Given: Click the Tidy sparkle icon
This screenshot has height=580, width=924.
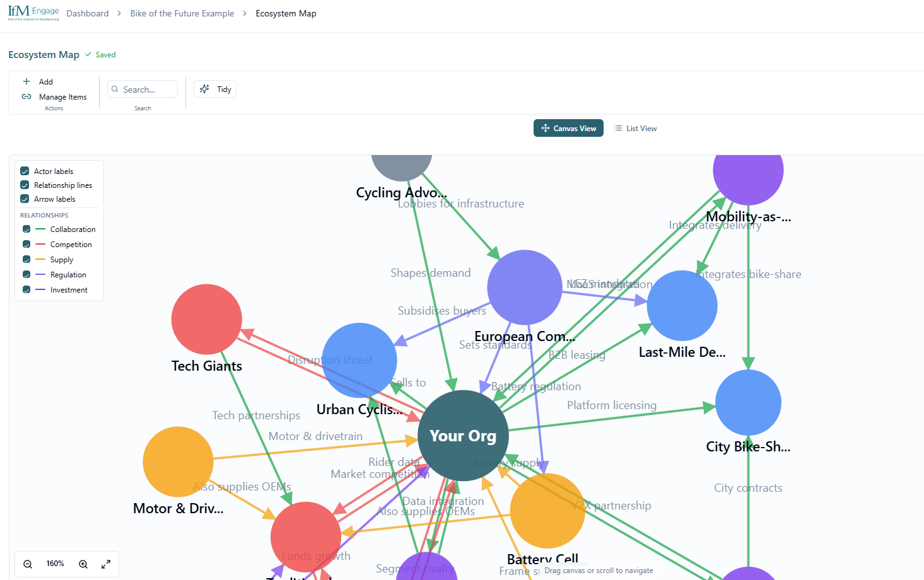Looking at the screenshot, I should point(204,88).
